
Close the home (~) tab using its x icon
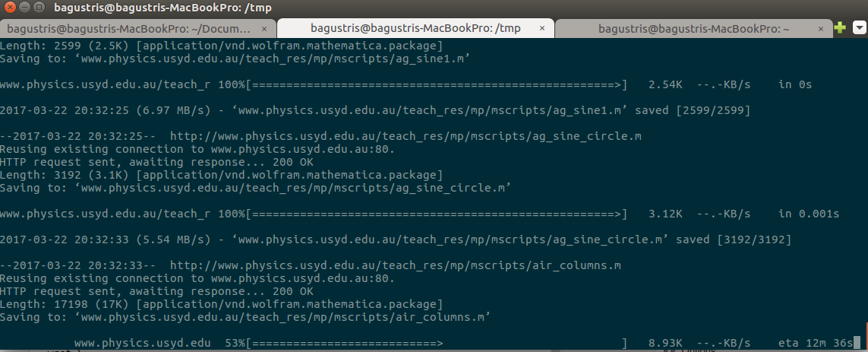coord(822,28)
